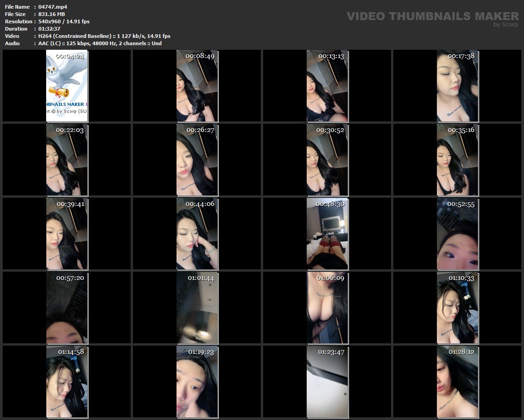Click the thumbnail at 01:10:33
This screenshot has width=524, height=420.
pos(457,308)
